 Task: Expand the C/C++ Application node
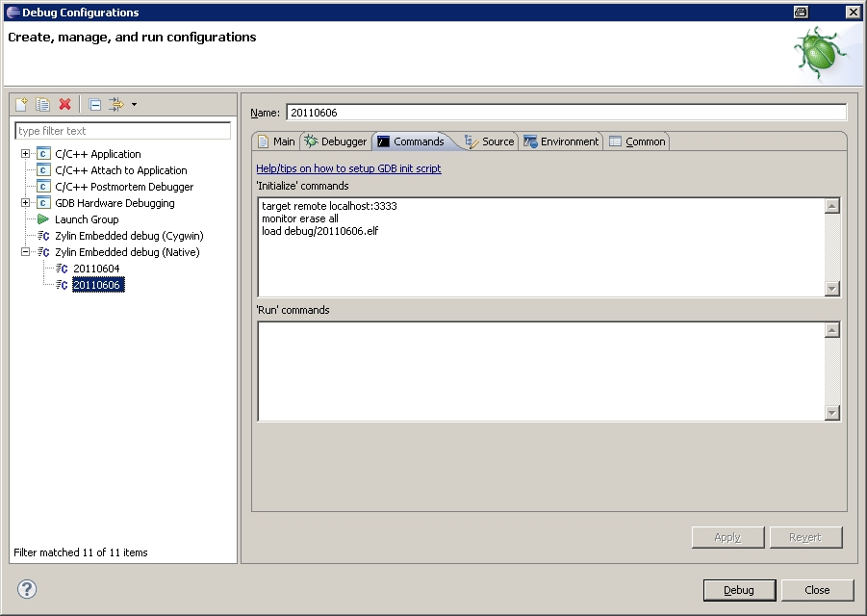[26, 154]
